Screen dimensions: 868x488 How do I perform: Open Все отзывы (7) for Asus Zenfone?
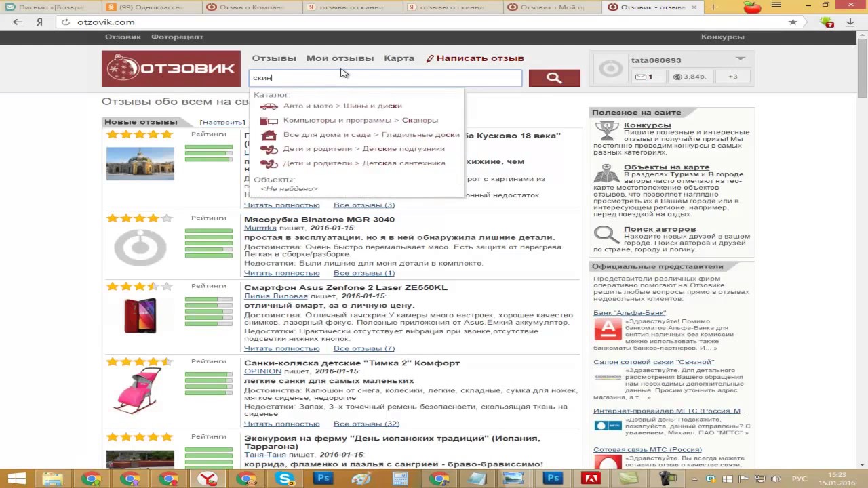point(364,348)
